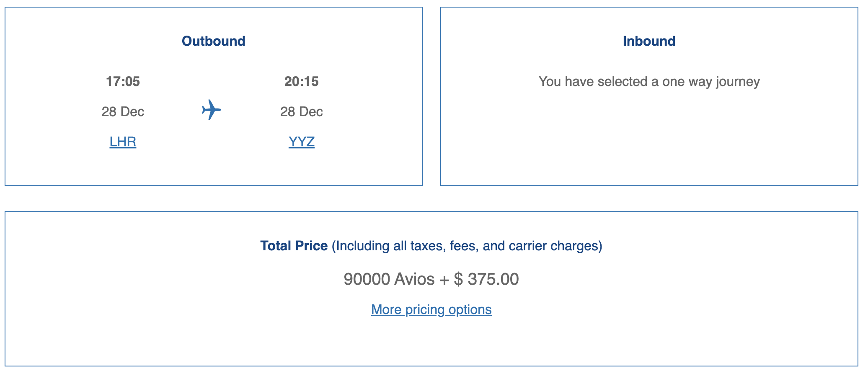Click the 28 Dec date under 20:15

302,112
